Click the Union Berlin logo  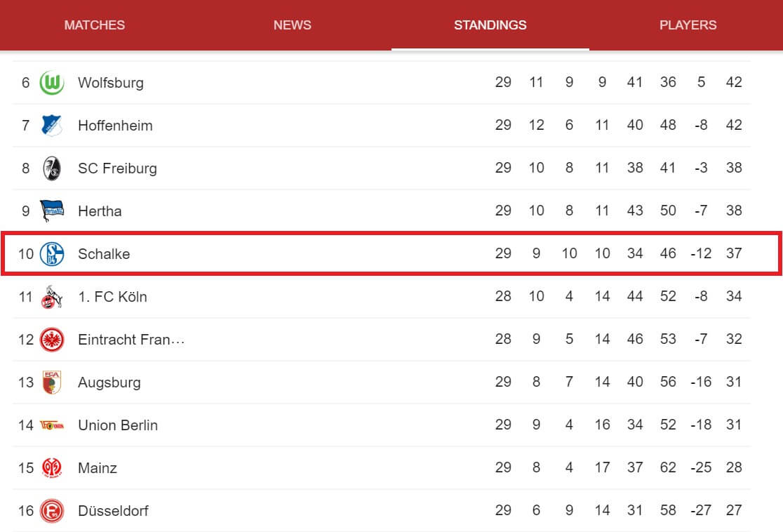(x=52, y=425)
